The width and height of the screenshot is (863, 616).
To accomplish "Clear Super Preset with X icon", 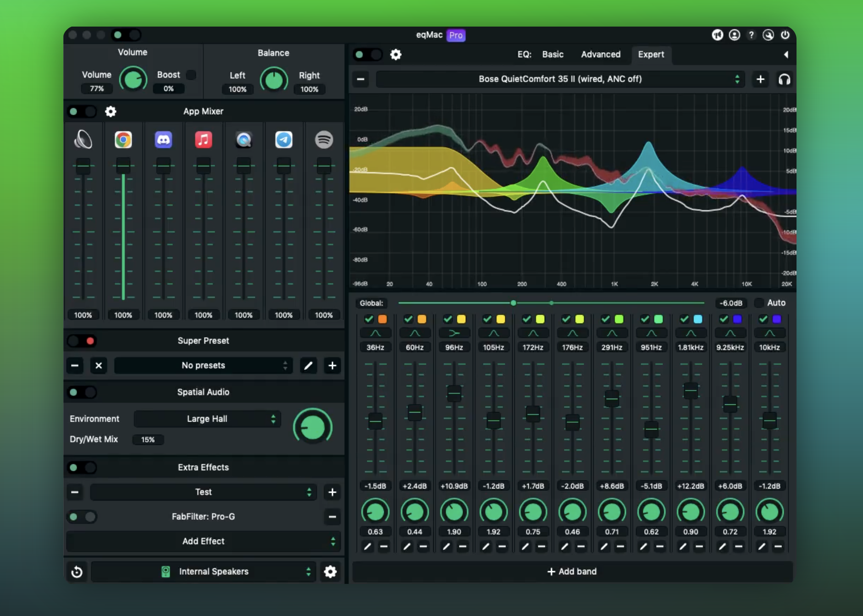I will pyautogui.click(x=99, y=366).
